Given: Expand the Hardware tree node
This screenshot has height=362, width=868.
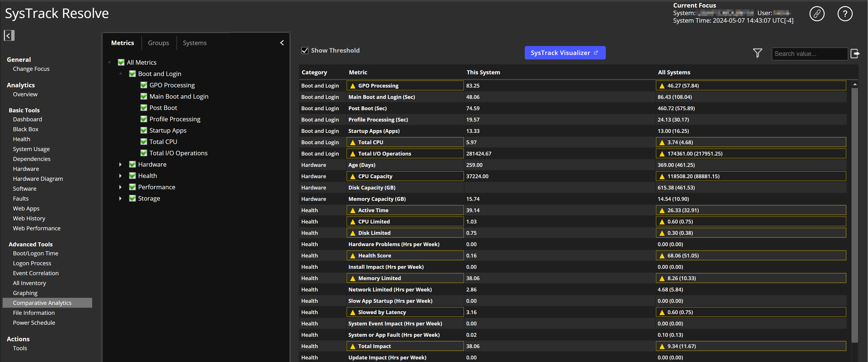Looking at the screenshot, I should 120,164.
